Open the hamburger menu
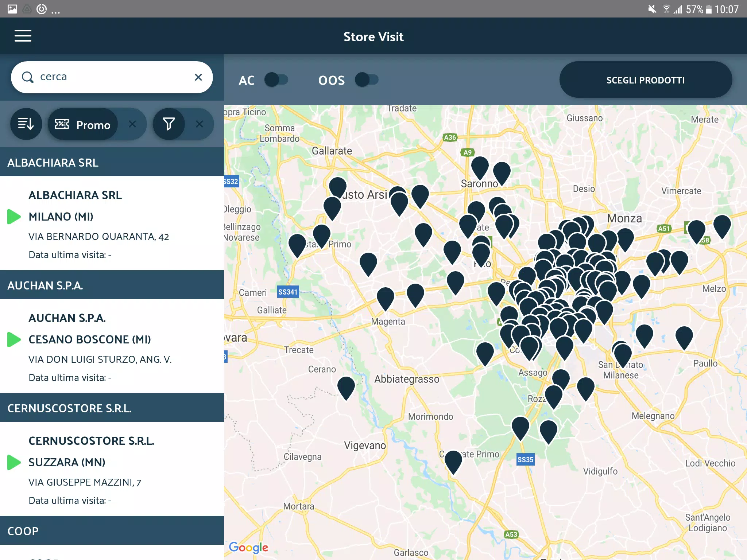 click(x=23, y=36)
